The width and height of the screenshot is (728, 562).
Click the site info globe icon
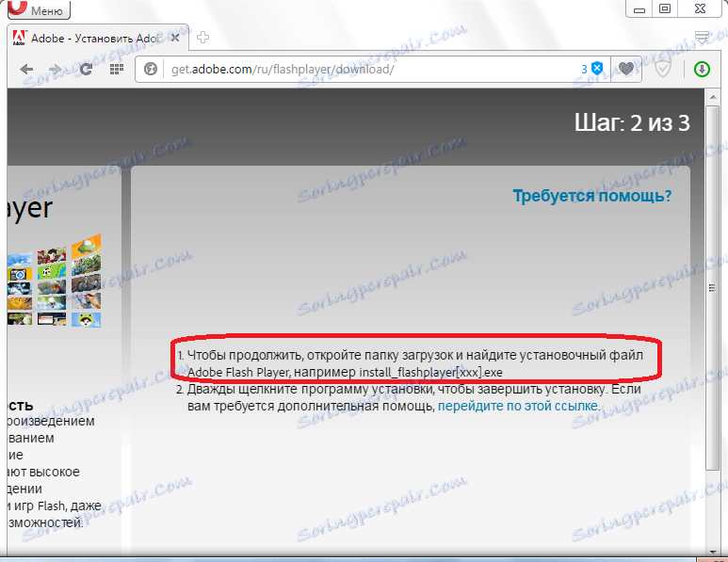151,69
